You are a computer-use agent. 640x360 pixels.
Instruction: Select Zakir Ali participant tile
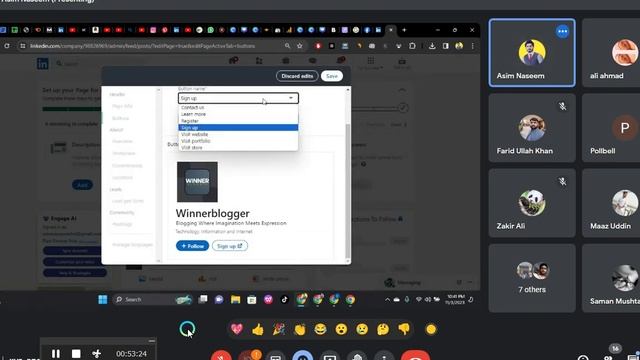coord(532,203)
